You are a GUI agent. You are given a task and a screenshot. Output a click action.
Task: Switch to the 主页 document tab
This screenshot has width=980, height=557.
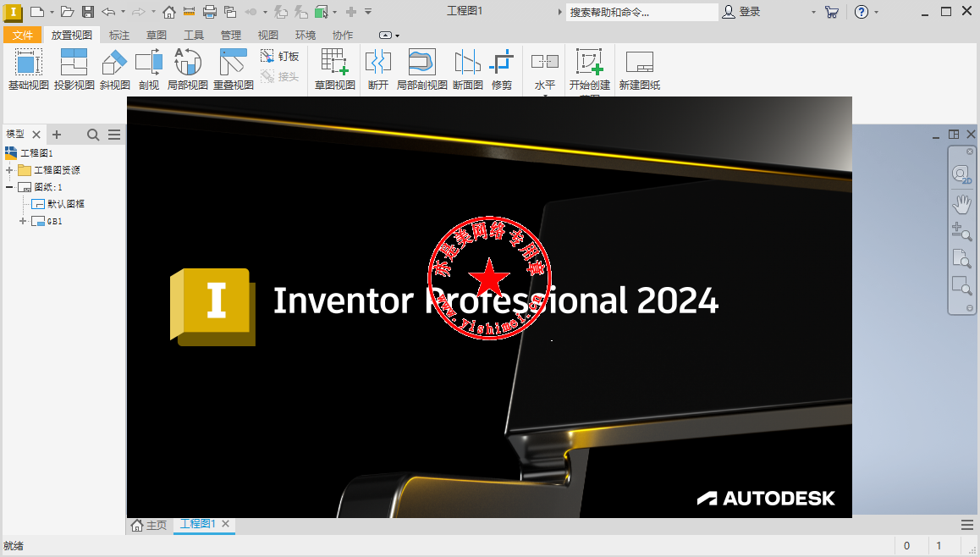(x=150, y=525)
